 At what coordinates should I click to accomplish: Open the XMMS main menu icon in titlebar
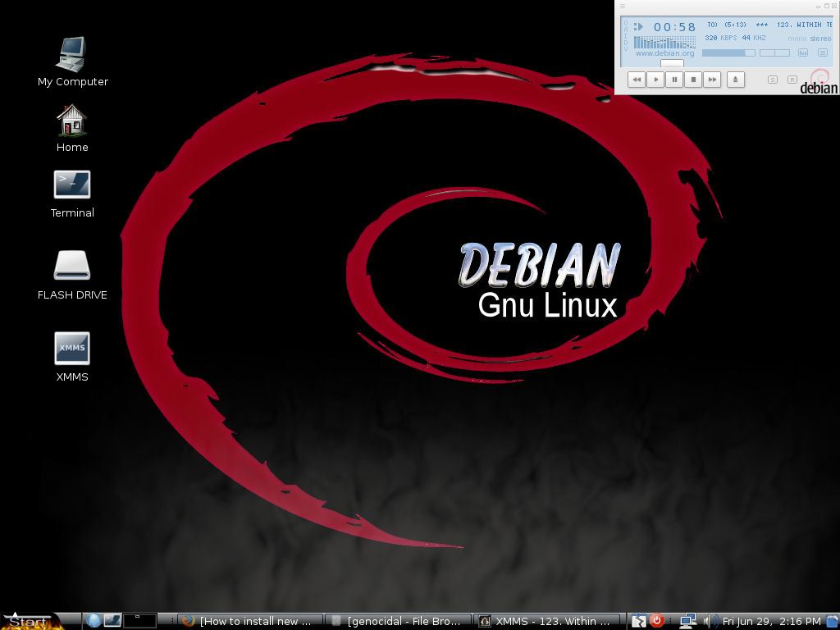pyautogui.click(x=623, y=6)
